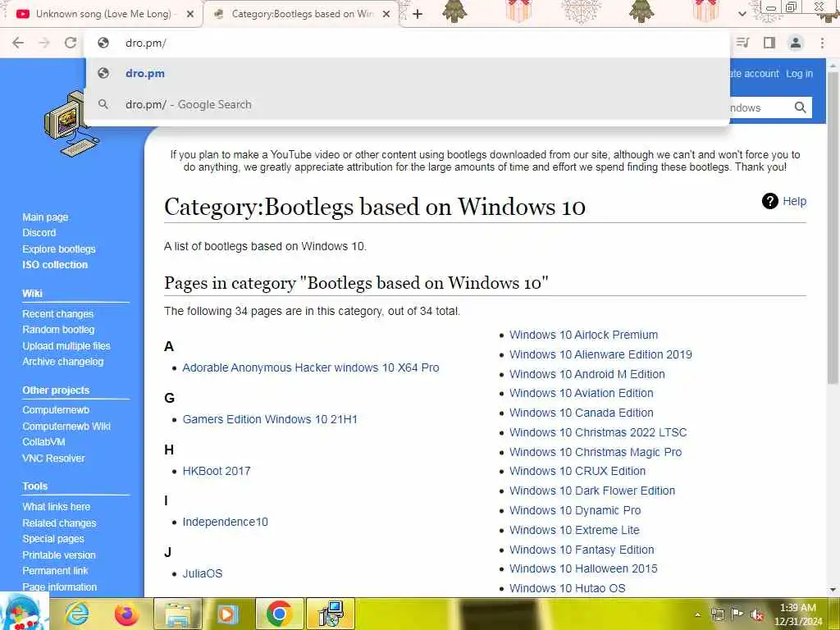The image size is (840, 630).
Task: Open Chrome three-dot menu
Action: pos(822,43)
